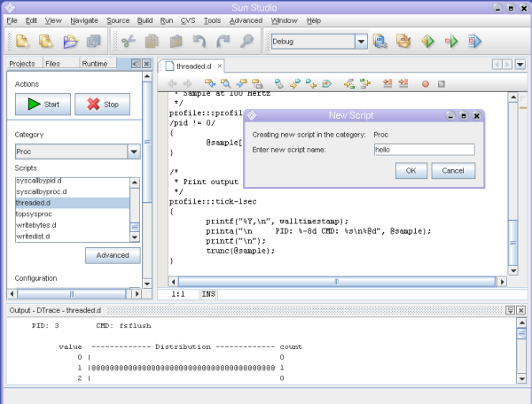Click the Output panel scroll down arrow
The width and height of the screenshot is (532, 404).
(x=522, y=378)
